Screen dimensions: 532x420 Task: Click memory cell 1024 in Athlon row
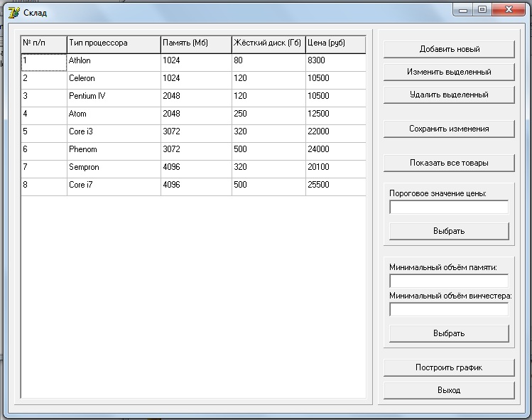pos(196,63)
